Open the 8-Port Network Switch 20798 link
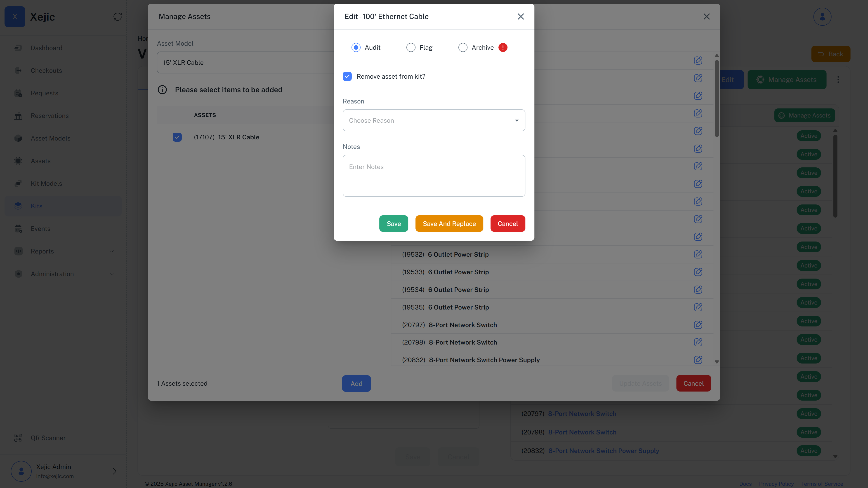This screenshot has width=868, height=488. click(582, 432)
